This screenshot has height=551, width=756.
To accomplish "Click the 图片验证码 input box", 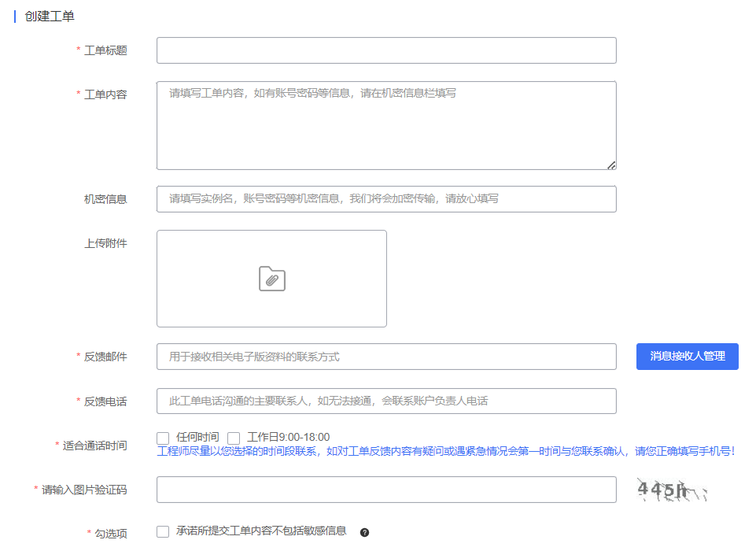I will (x=385, y=490).
